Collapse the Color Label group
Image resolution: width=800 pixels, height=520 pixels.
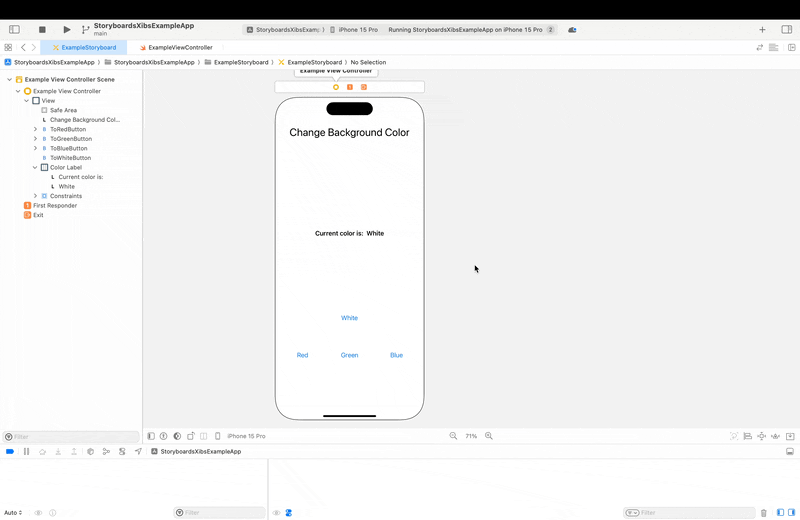pyautogui.click(x=35, y=167)
